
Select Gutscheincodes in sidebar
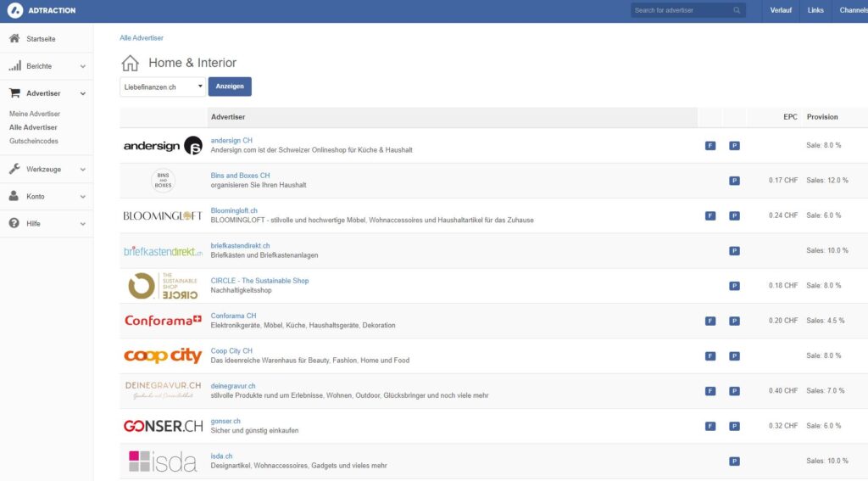click(x=33, y=141)
